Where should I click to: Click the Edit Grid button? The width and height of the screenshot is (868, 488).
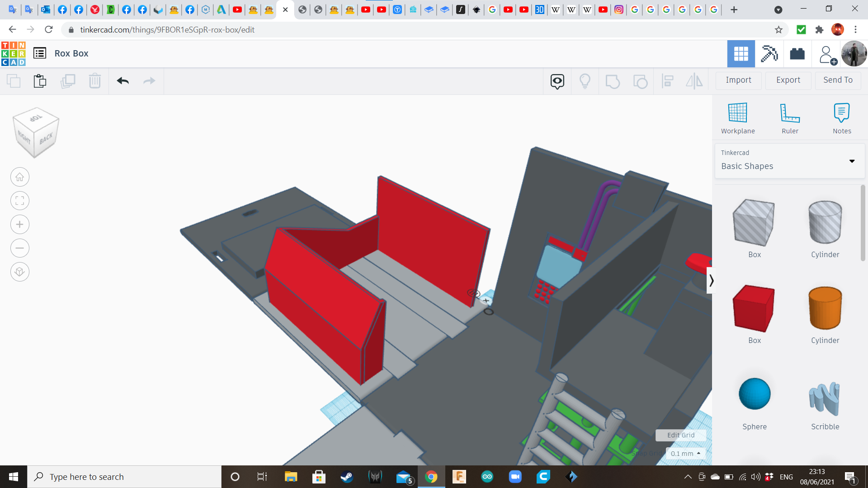coord(680,435)
